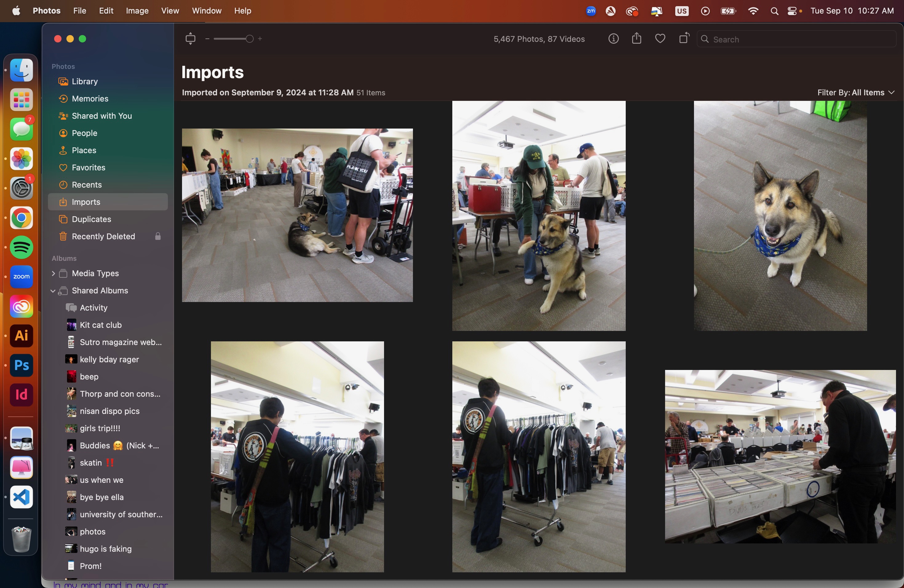Click the Info icon in toolbar
This screenshot has width=904, height=588.
pos(613,39)
